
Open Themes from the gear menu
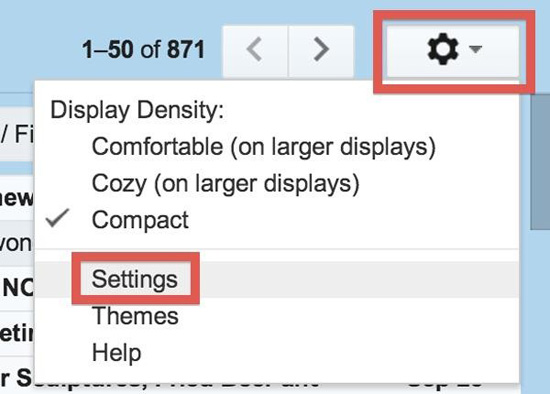(135, 316)
